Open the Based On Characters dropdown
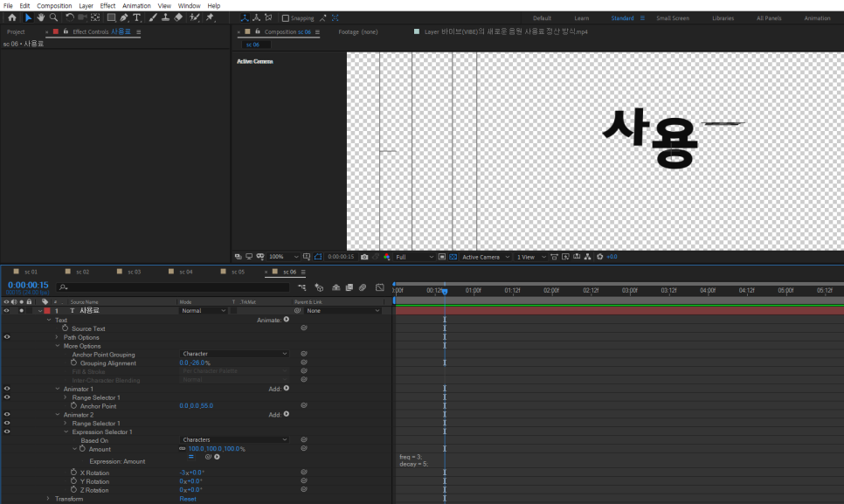Image resolution: width=844 pixels, height=504 pixels. 234,440
